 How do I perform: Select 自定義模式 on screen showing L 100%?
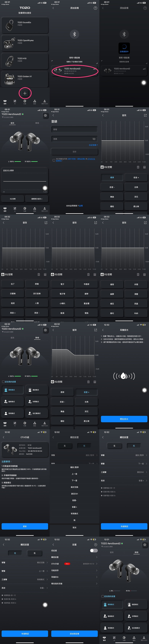click(x=37, y=413)
